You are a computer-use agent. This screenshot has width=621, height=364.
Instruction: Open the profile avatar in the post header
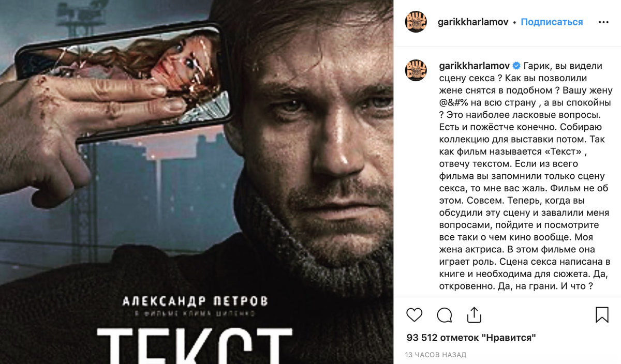tap(416, 22)
